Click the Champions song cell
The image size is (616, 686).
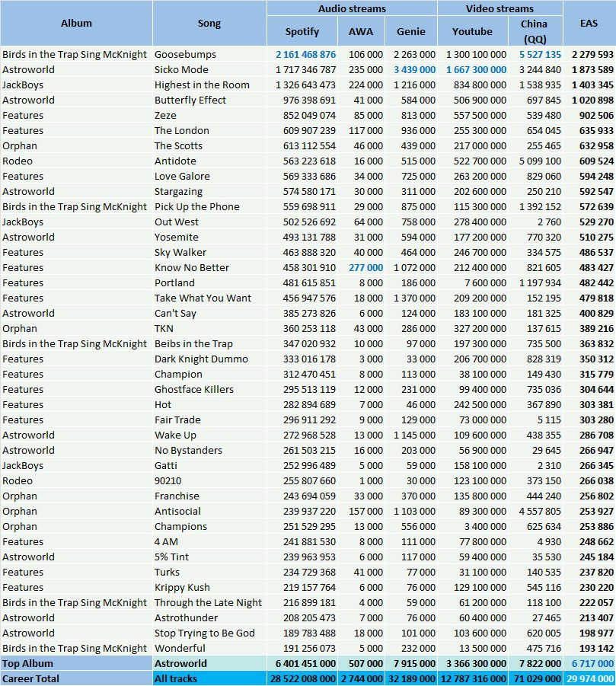[209, 526]
